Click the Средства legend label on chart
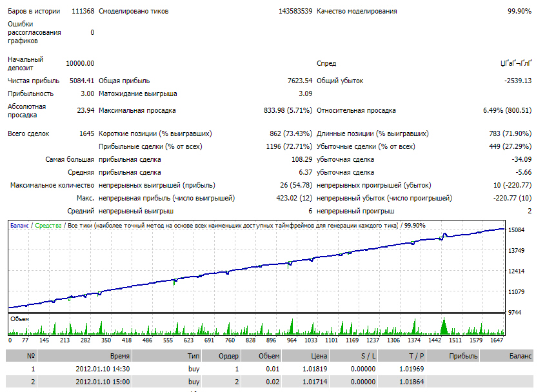 48,226
